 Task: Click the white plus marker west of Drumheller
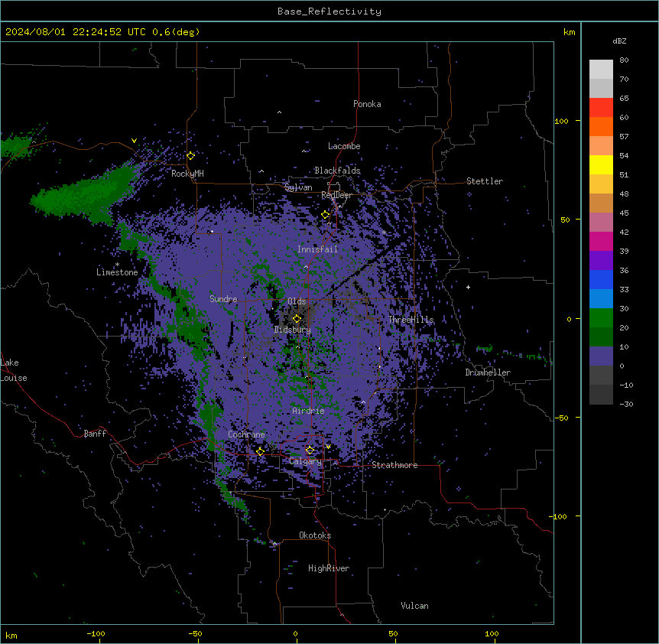tap(468, 287)
